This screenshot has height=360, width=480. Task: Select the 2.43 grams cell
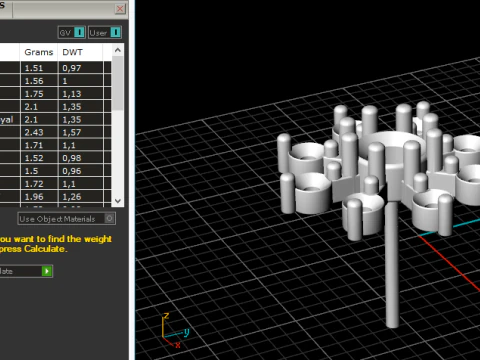39,132
